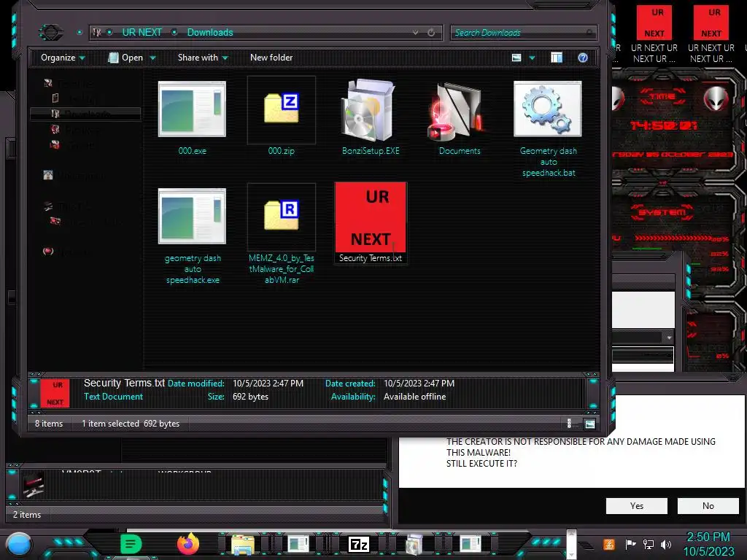The width and height of the screenshot is (747, 560).
Task: Open 7-Zip from the taskbar
Action: tap(359, 544)
